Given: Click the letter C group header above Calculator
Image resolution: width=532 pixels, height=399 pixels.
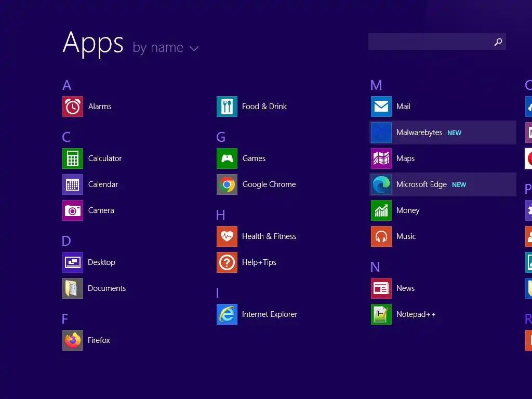Looking at the screenshot, I should pos(66,137).
